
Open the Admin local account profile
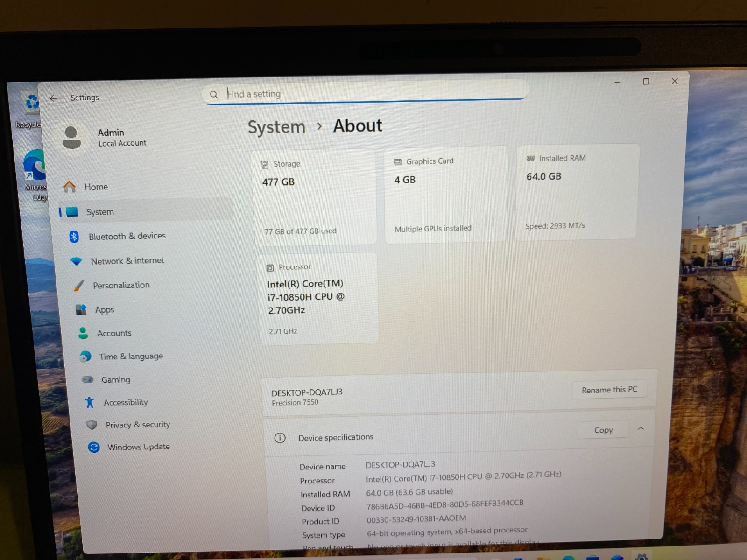point(101,138)
